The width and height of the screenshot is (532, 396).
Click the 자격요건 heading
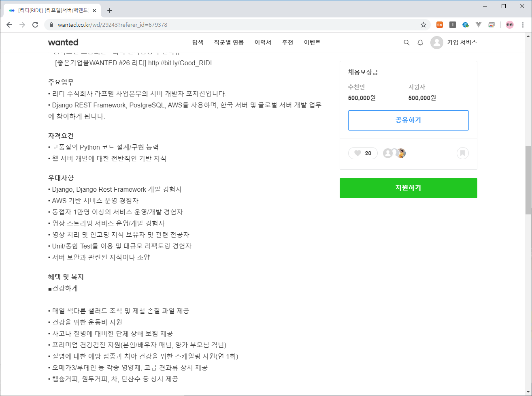tap(61, 136)
